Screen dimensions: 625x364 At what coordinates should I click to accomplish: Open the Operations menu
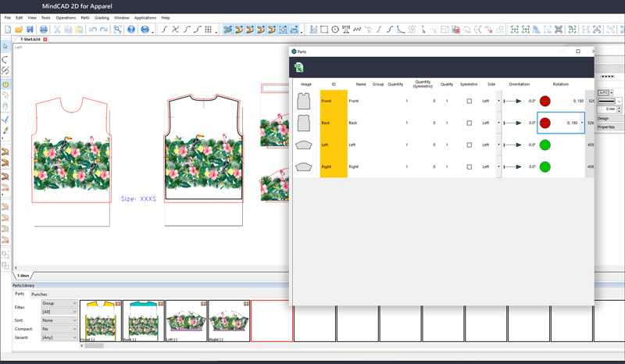(66, 18)
